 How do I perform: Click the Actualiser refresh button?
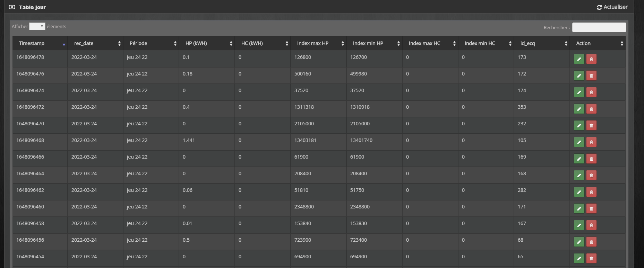[612, 7]
